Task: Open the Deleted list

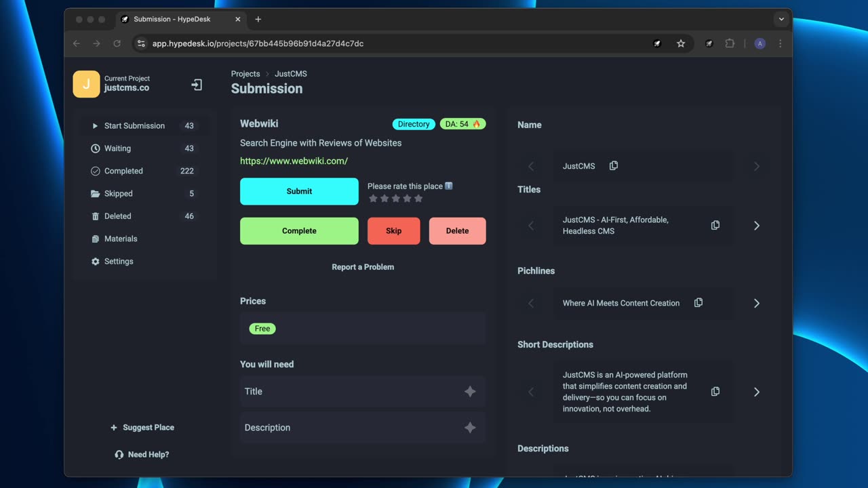Action: (145, 216)
